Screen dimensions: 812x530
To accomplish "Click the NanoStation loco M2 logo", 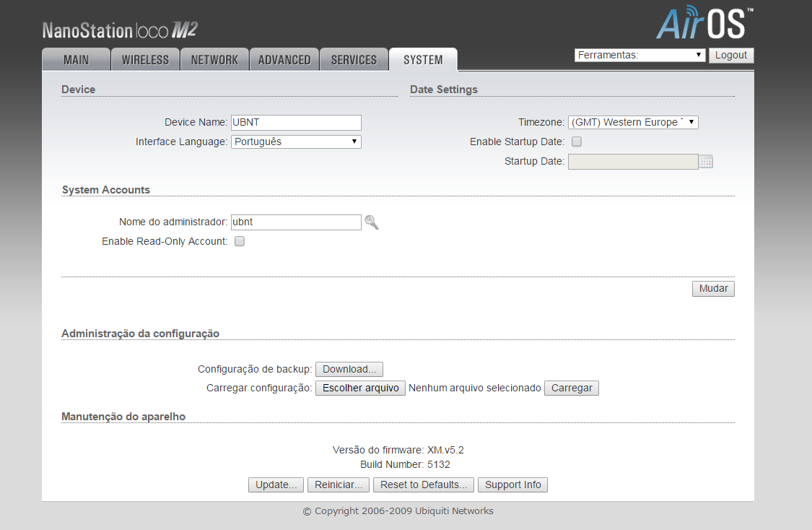I will (x=120, y=30).
